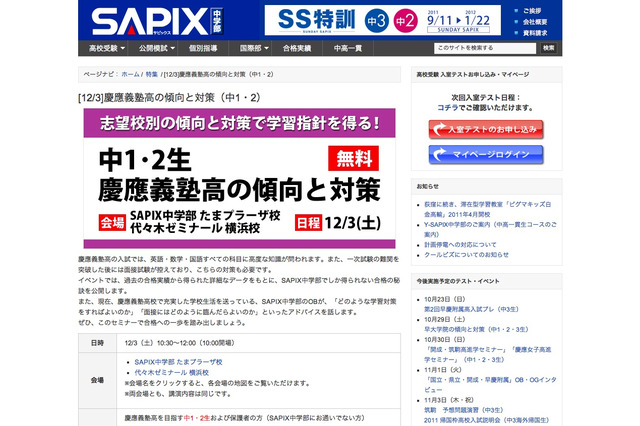Open the SAPIX中学部 たまプラーザ校 venue link
Screen dimensions: 640x426
[x=178, y=362]
